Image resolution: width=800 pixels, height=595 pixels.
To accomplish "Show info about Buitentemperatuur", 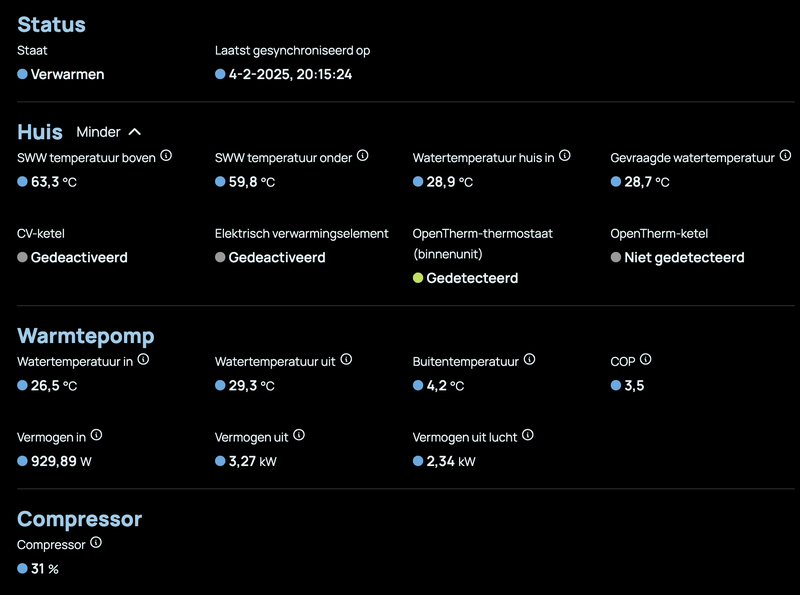I will [x=529, y=359].
